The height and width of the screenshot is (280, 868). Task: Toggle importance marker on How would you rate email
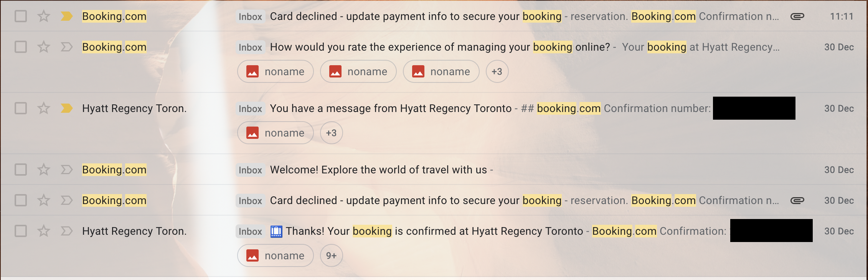[66, 47]
